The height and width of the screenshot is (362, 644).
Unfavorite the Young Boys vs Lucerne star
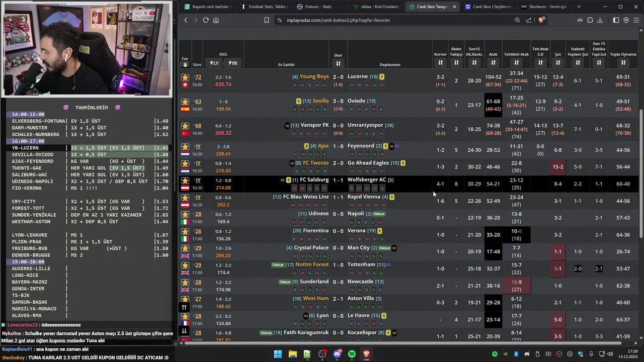185,77
